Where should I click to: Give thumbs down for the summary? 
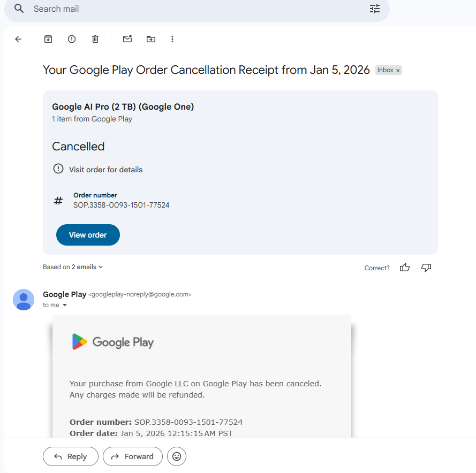pyautogui.click(x=426, y=268)
